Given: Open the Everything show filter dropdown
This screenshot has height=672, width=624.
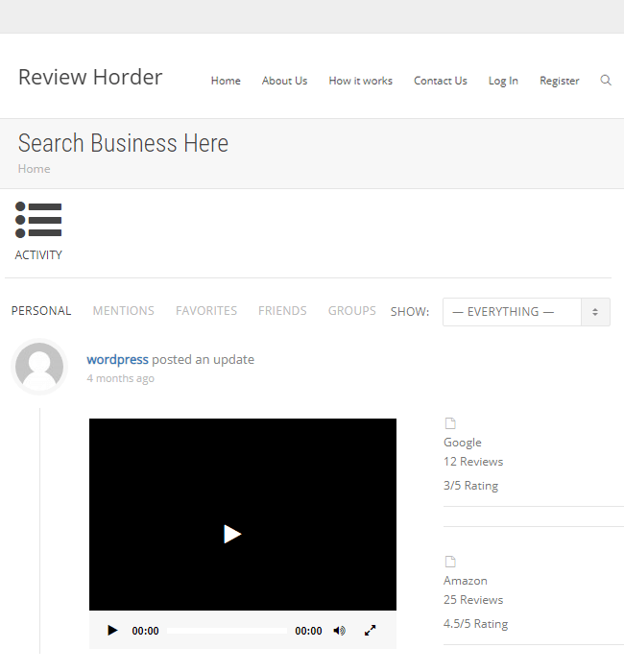Looking at the screenshot, I should 526,312.
